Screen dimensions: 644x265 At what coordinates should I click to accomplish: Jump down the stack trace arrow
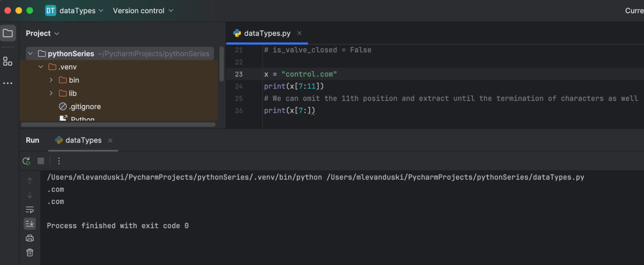30,195
